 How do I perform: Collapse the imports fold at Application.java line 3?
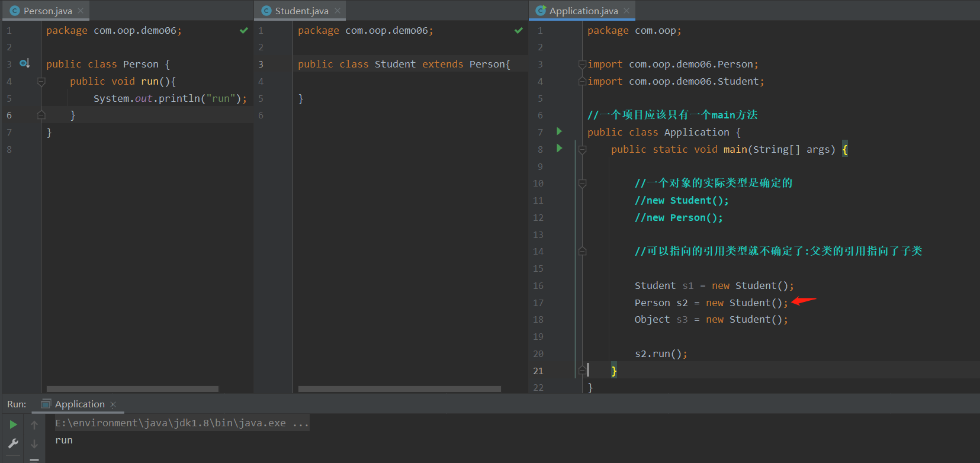pos(582,64)
